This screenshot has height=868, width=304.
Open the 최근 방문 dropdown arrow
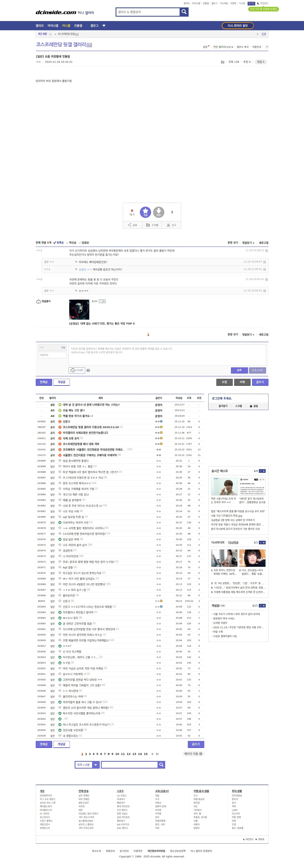(x=50, y=34)
